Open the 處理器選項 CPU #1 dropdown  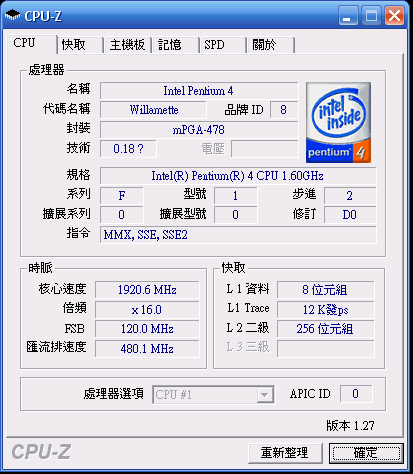point(213,395)
